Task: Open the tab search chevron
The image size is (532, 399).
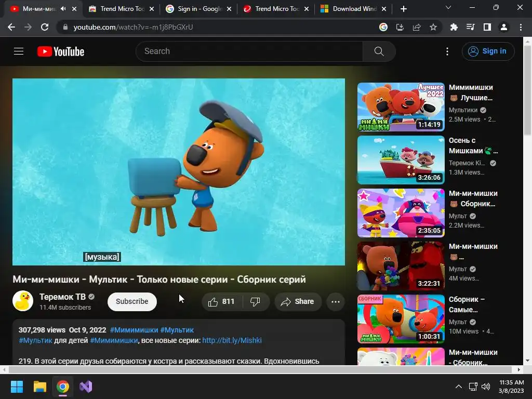Action: [448, 7]
